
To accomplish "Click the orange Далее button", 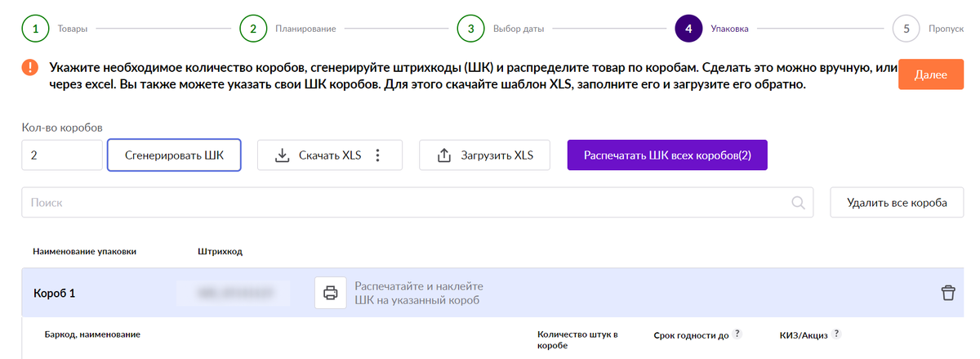I will [x=931, y=74].
